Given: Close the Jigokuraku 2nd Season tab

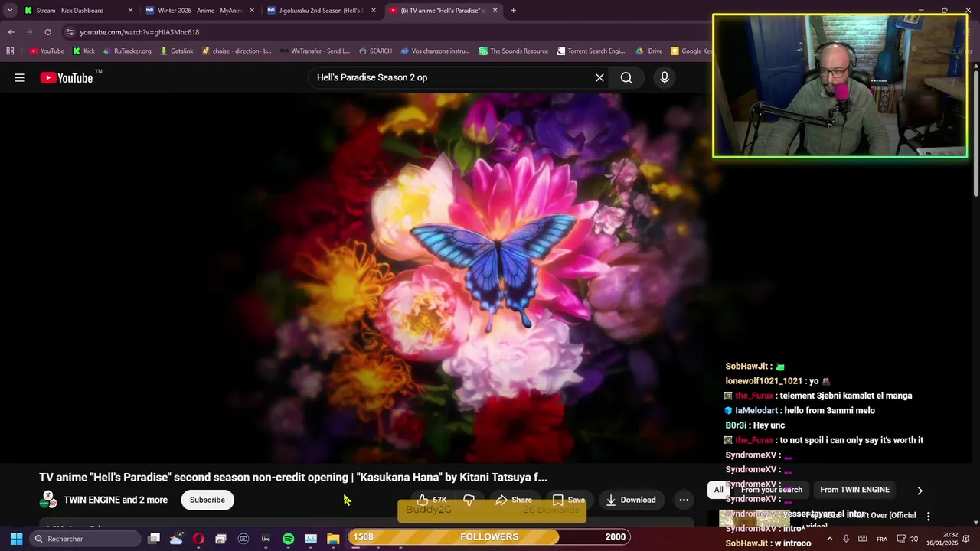Looking at the screenshot, I should (374, 11).
